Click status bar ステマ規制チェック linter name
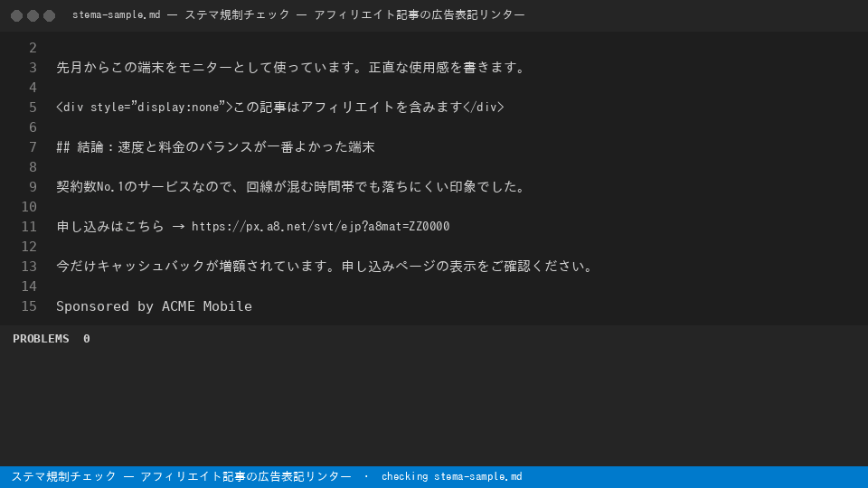The height and width of the screenshot is (488, 868). click(181, 476)
